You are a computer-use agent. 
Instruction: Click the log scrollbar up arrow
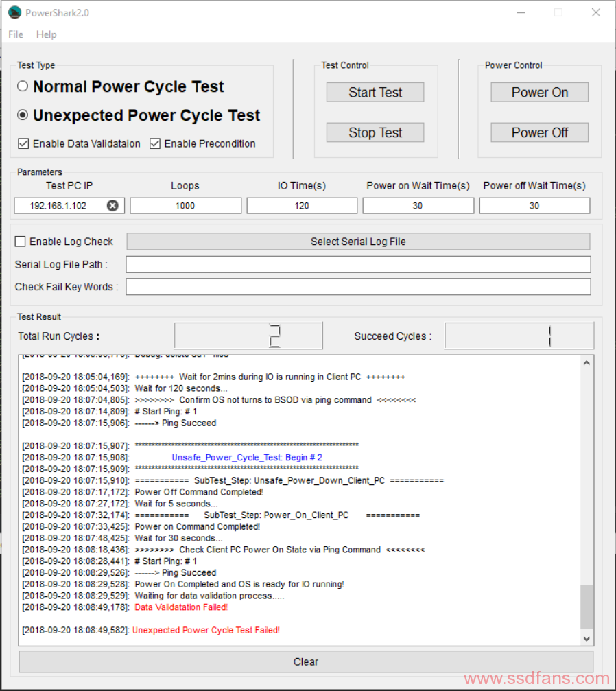(587, 363)
